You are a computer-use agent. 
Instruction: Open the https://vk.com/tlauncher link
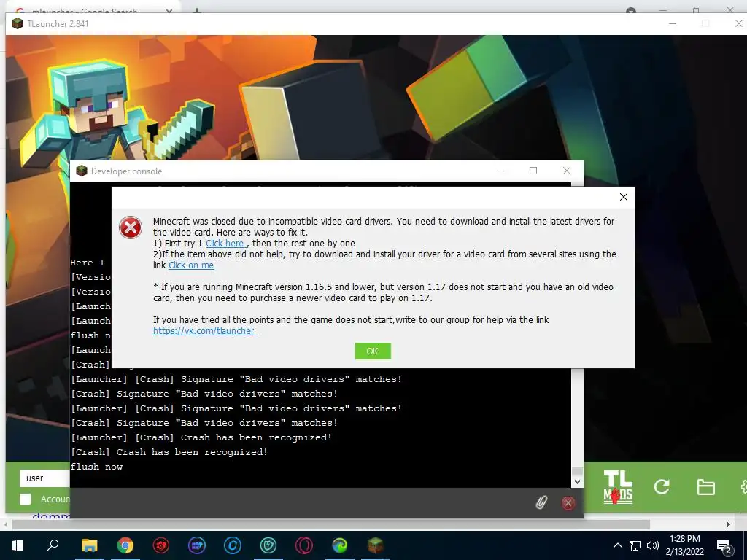(x=205, y=330)
